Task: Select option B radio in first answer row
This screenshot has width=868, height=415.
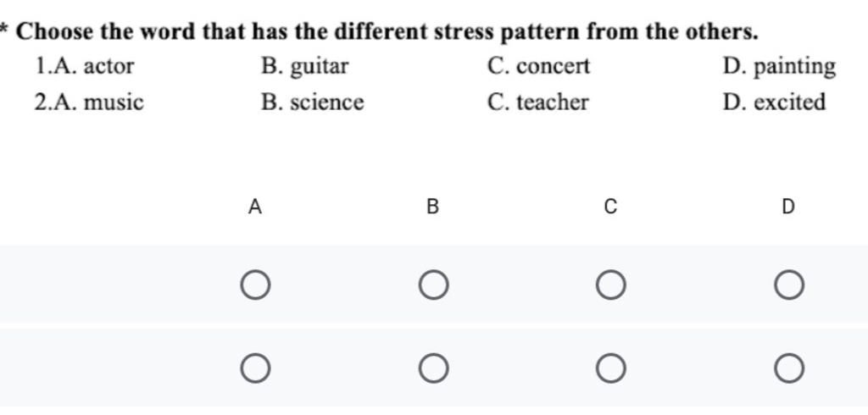Action: 433,285
